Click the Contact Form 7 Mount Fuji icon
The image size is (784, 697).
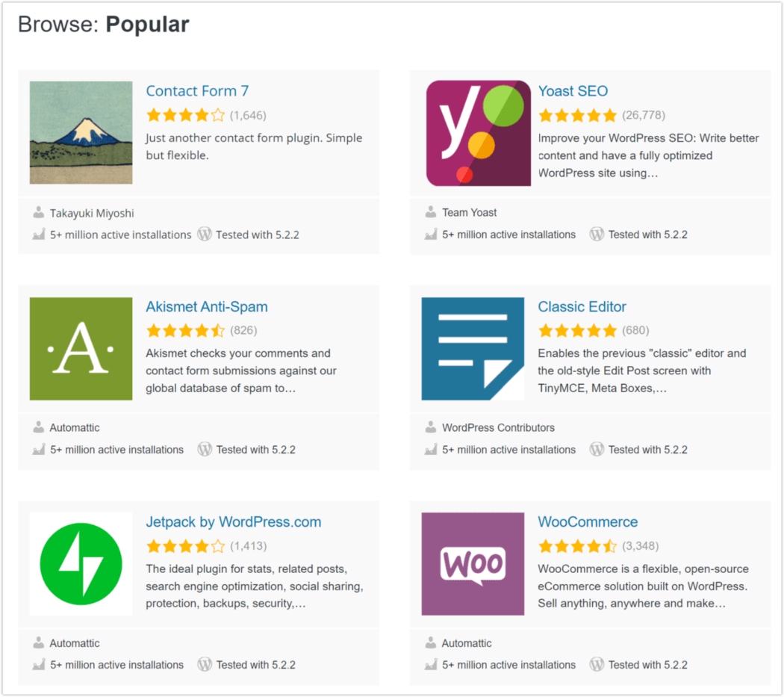(80, 132)
